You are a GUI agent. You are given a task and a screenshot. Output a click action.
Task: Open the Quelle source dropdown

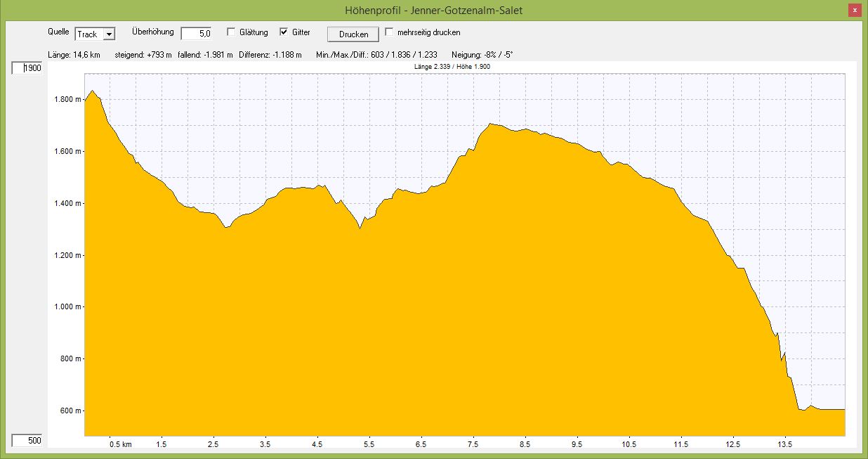[109, 34]
